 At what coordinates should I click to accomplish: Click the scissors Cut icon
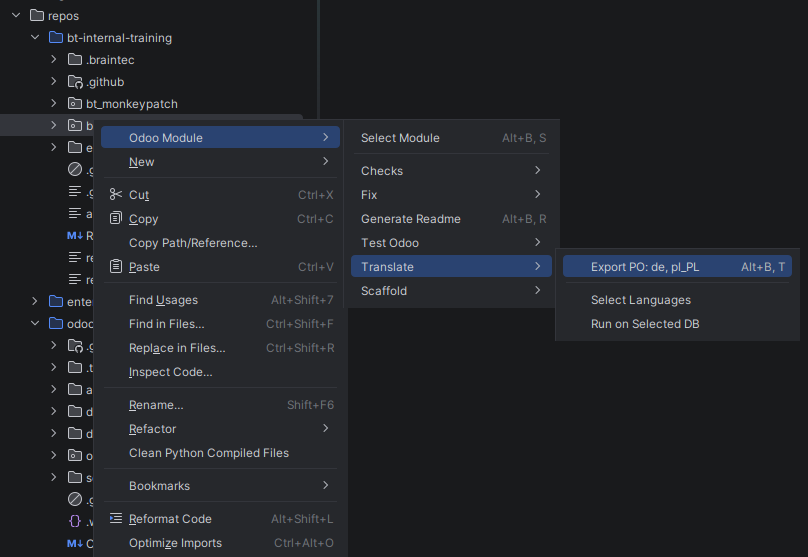[116, 194]
